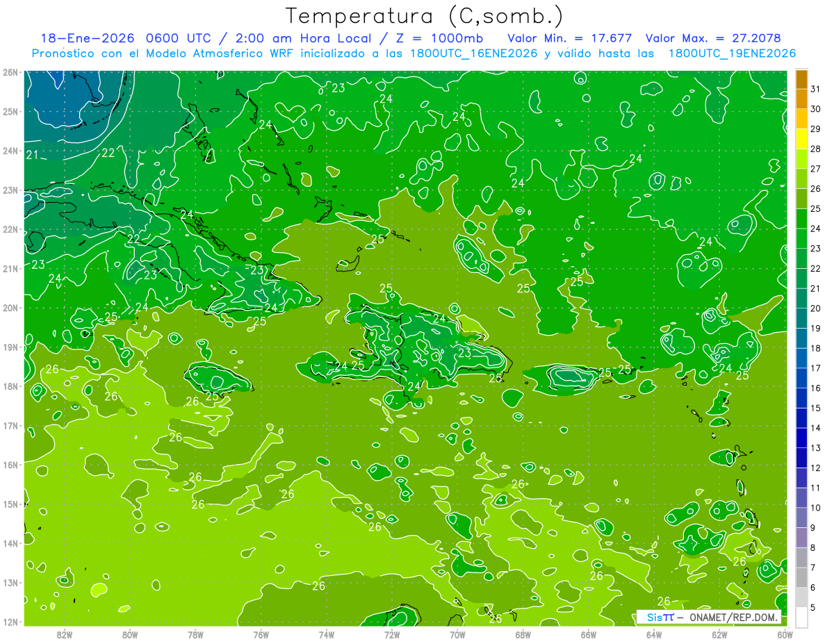
Task: Click the '72W' longitude axis label
Action: tap(392, 634)
